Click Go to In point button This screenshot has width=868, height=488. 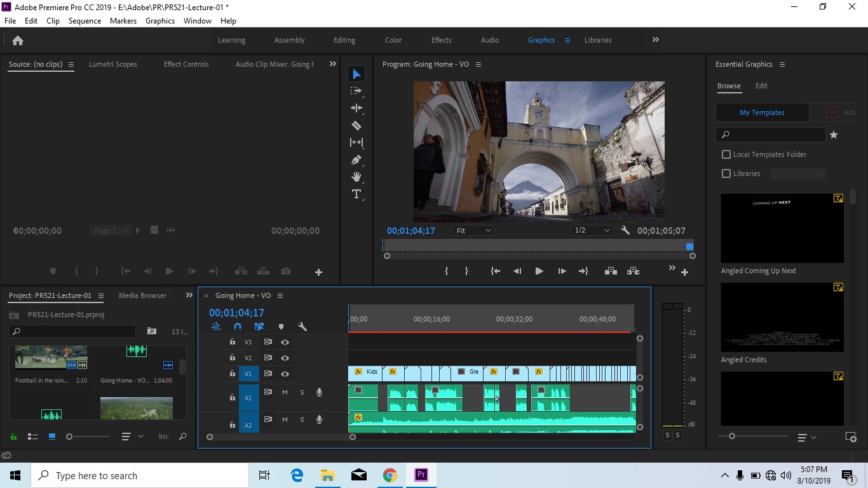pos(496,271)
